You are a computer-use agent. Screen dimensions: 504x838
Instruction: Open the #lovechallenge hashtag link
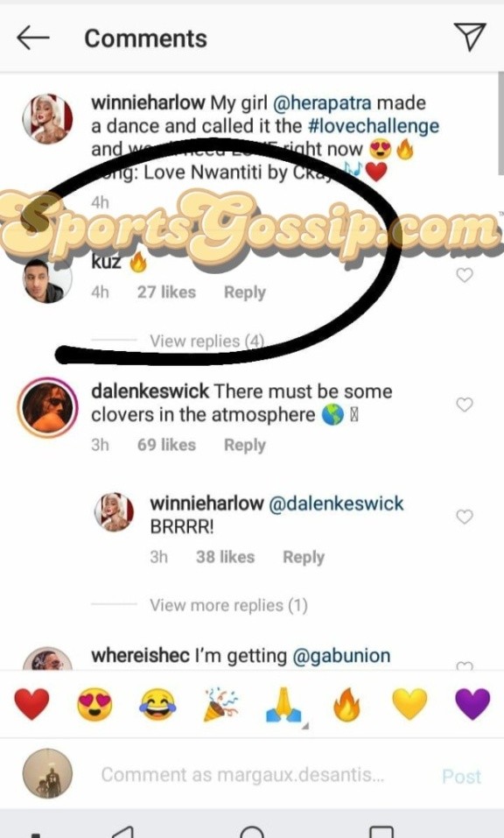click(x=374, y=126)
